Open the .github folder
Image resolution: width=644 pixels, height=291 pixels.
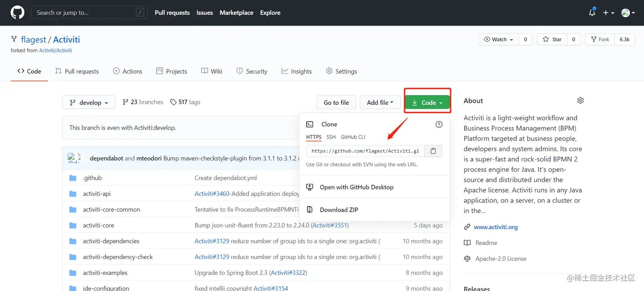[92, 178]
